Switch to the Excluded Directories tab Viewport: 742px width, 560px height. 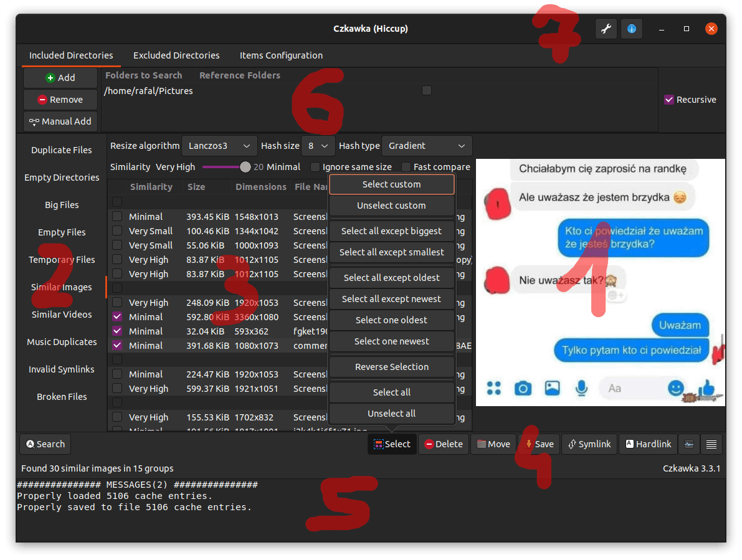pos(176,55)
